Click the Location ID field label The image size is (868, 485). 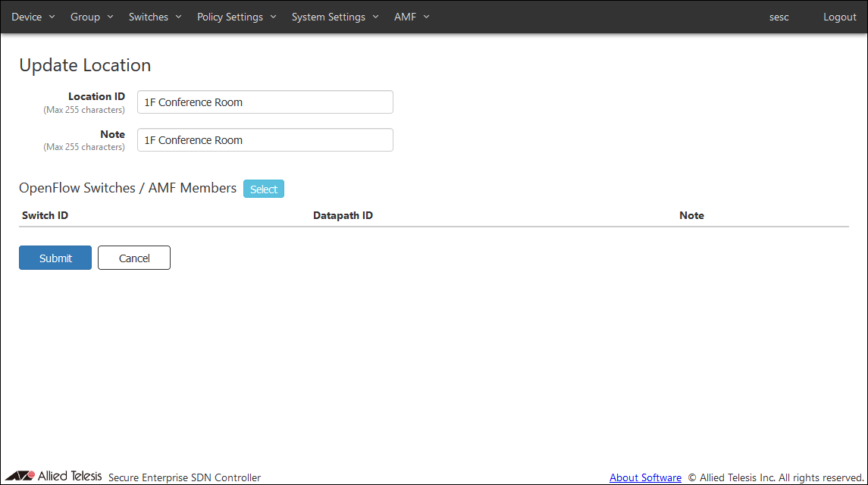[96, 96]
